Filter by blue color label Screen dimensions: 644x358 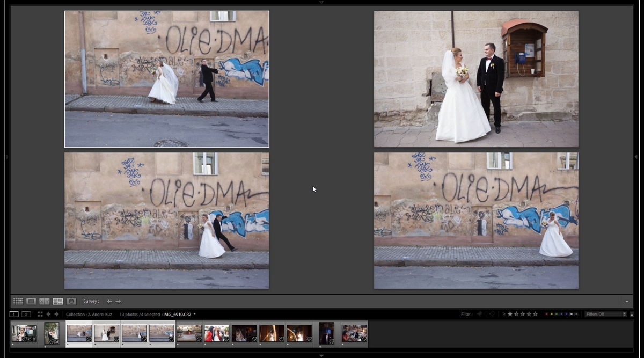pyautogui.click(x=561, y=314)
